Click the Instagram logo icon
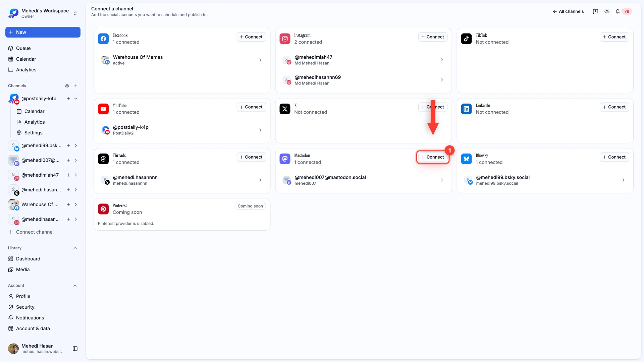Image resolution: width=644 pixels, height=362 pixels. (x=285, y=39)
